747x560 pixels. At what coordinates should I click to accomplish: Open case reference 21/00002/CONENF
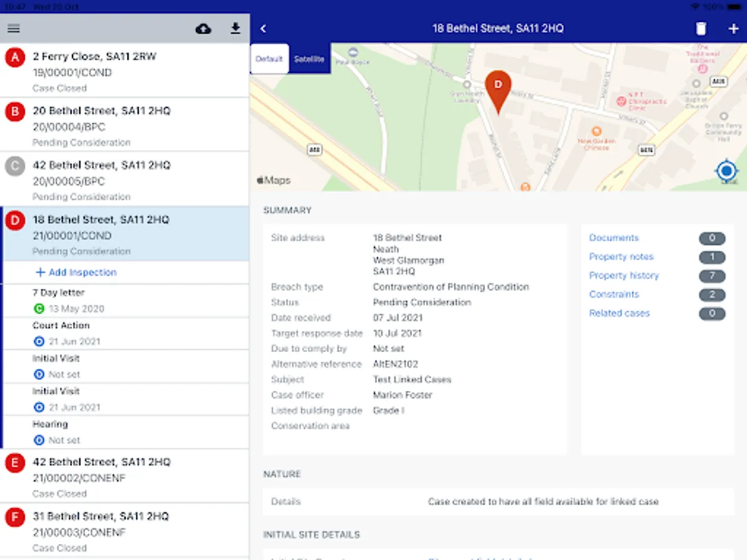click(79, 478)
